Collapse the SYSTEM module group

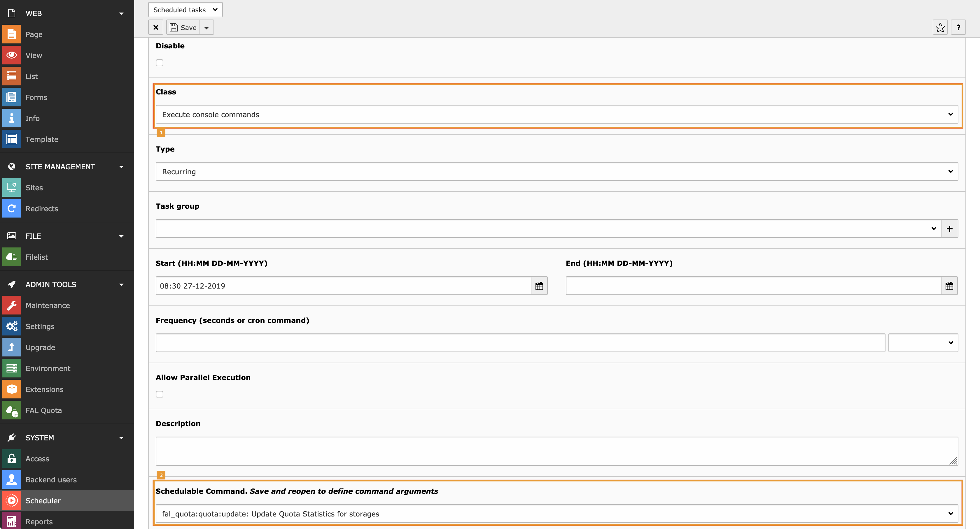[121, 437]
